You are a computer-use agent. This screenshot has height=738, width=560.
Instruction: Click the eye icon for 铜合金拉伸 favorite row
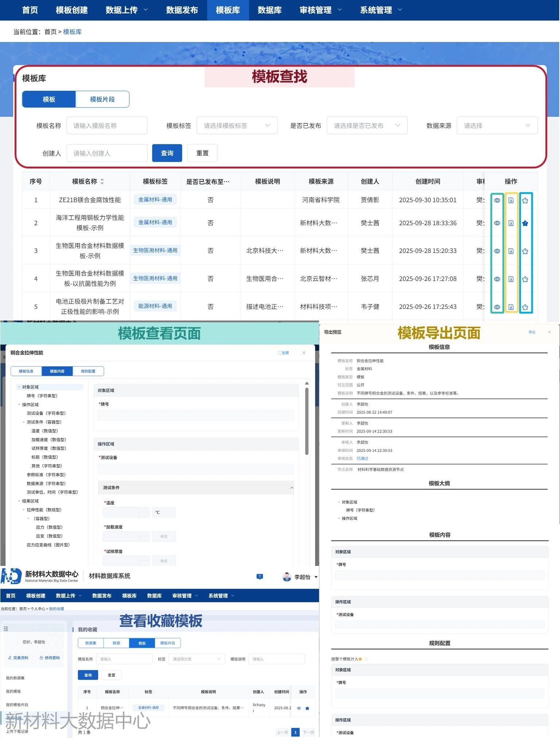click(x=299, y=708)
